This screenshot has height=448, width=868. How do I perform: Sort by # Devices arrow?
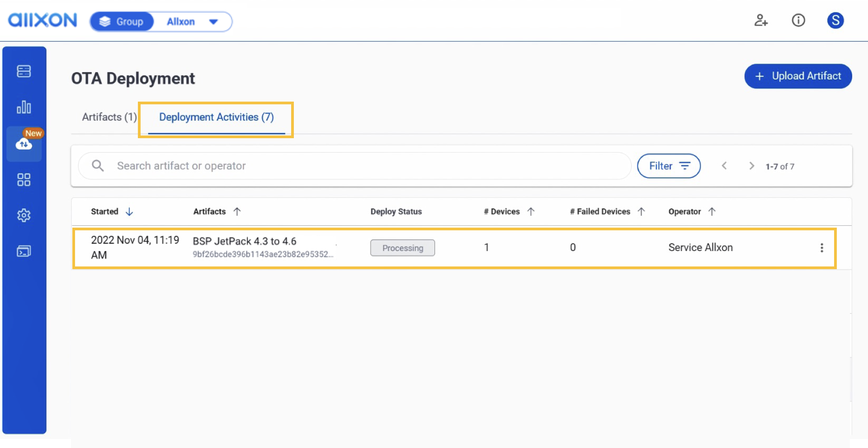[x=531, y=211]
